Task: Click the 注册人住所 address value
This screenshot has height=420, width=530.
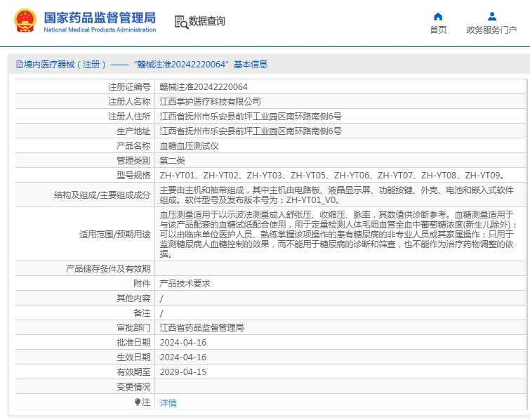Action: [x=251, y=117]
